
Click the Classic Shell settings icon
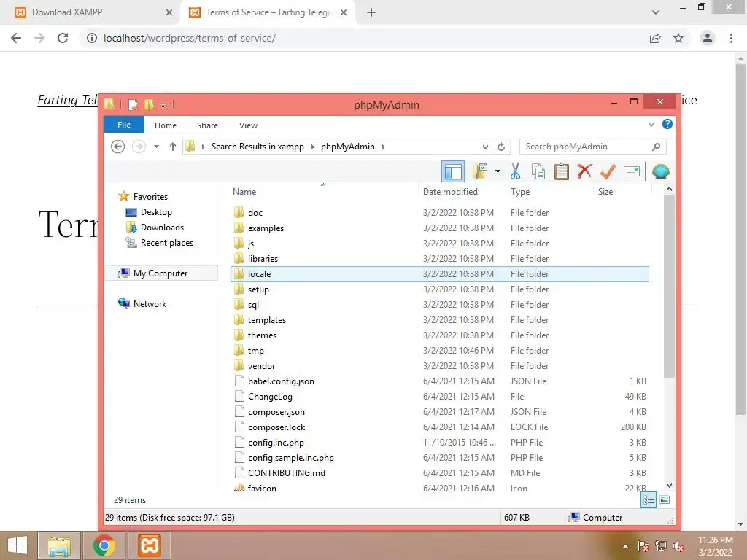click(x=660, y=171)
